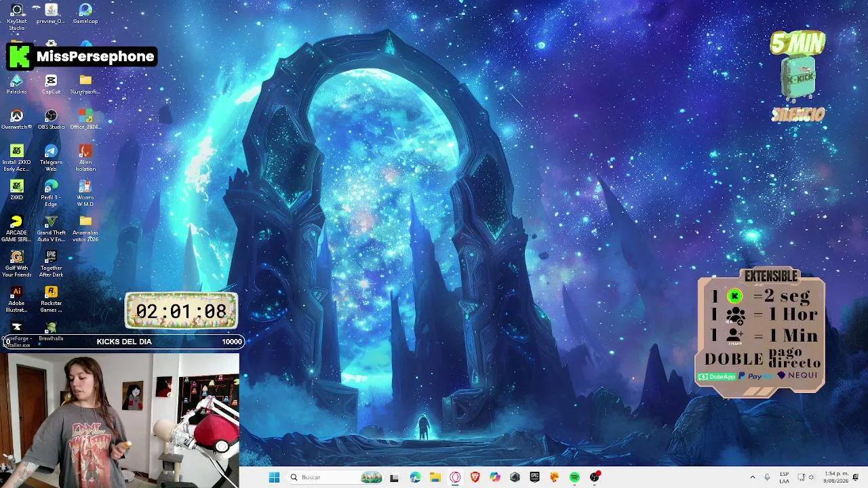Open the KeyShot Studio desktop shortcut
Screen dimensions: 868x488
[17, 16]
